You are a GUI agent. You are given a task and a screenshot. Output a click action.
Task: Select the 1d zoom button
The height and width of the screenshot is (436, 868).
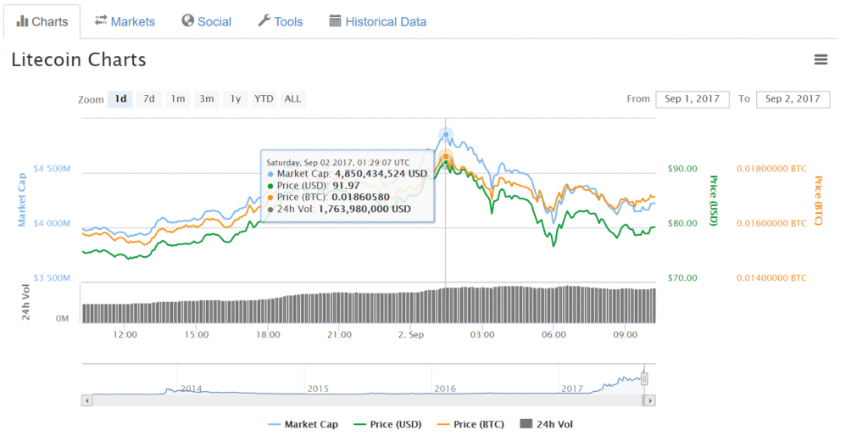pos(120,99)
